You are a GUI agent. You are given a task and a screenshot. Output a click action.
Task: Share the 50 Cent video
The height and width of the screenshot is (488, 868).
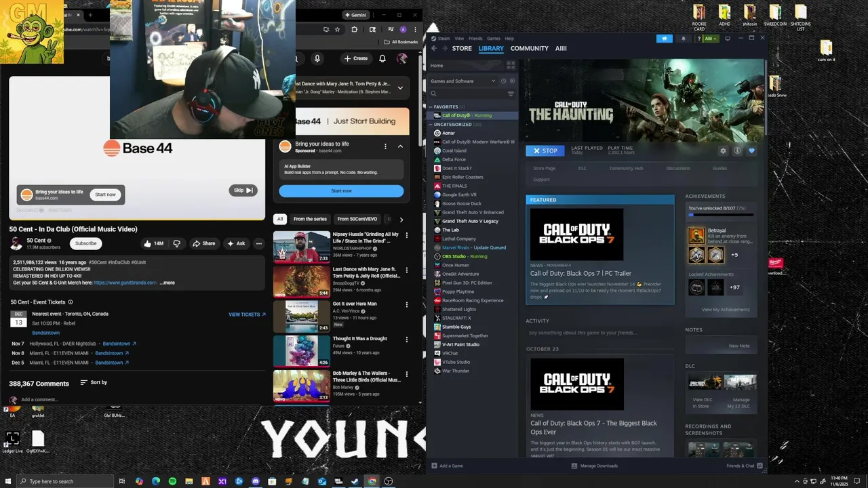(x=203, y=243)
